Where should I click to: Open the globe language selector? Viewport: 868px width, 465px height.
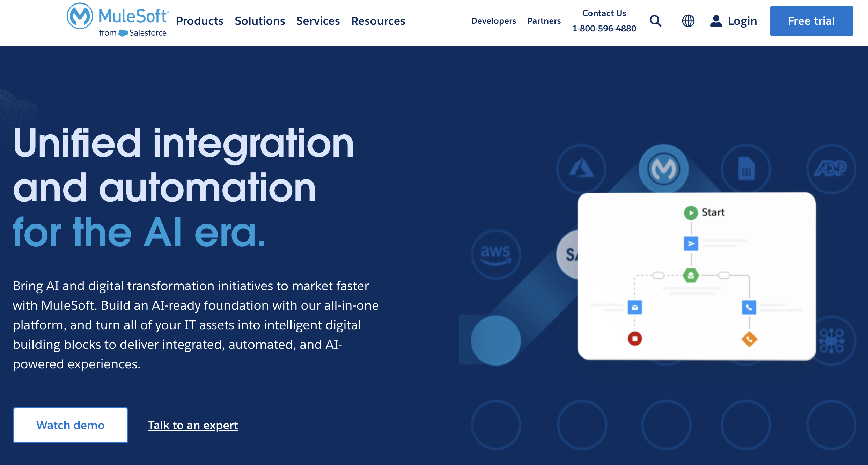(x=688, y=21)
